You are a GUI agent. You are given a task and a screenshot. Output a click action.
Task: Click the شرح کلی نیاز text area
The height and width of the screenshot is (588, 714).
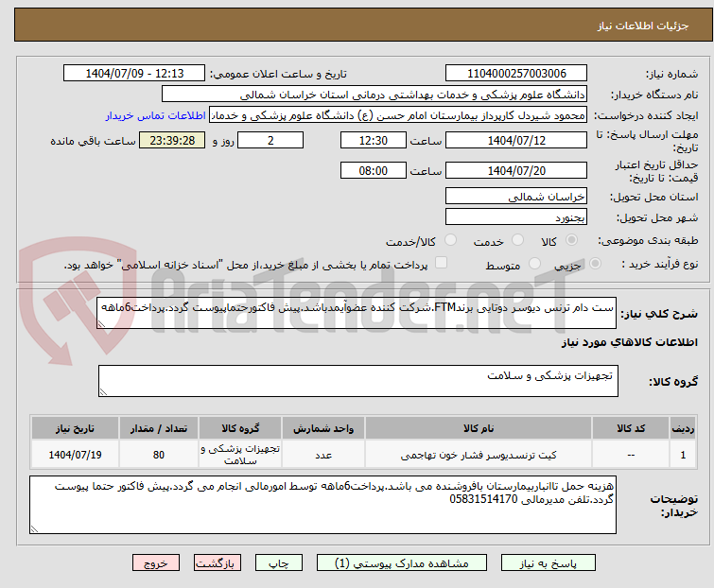coord(357,313)
